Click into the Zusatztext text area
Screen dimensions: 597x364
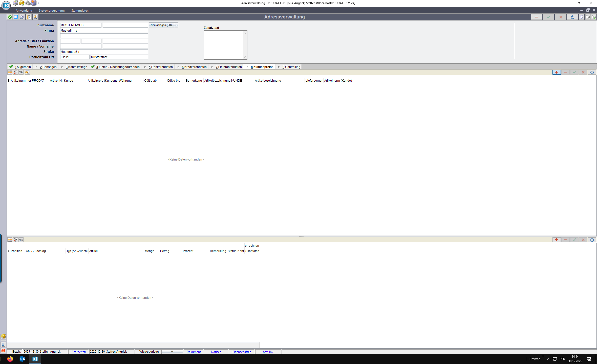tap(223, 45)
